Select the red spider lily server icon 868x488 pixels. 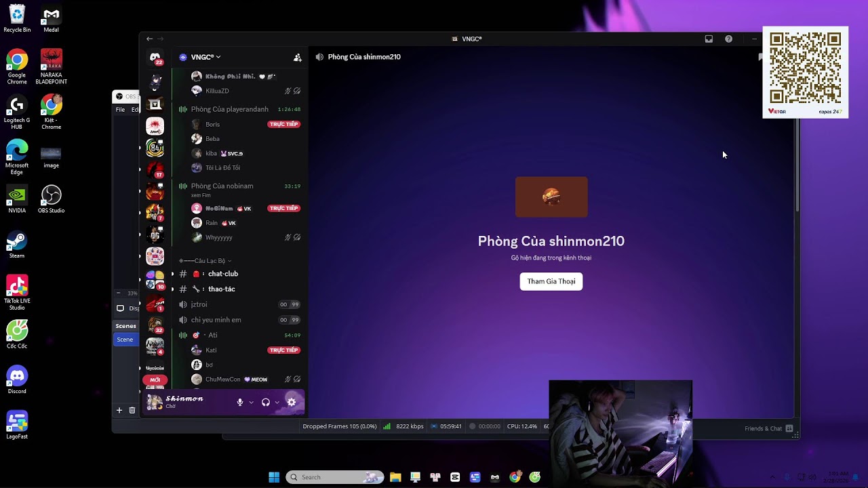(155, 125)
